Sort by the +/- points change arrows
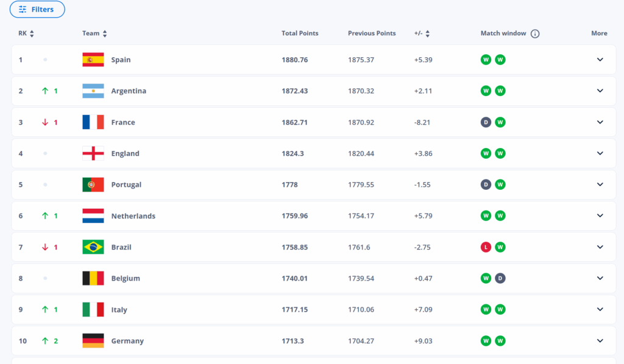 [427, 34]
